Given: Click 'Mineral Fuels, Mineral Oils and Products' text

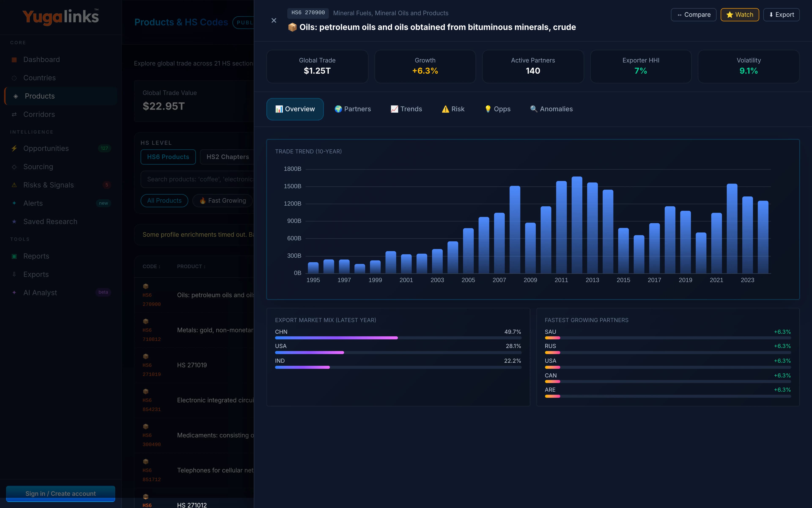Looking at the screenshot, I should pos(391,13).
